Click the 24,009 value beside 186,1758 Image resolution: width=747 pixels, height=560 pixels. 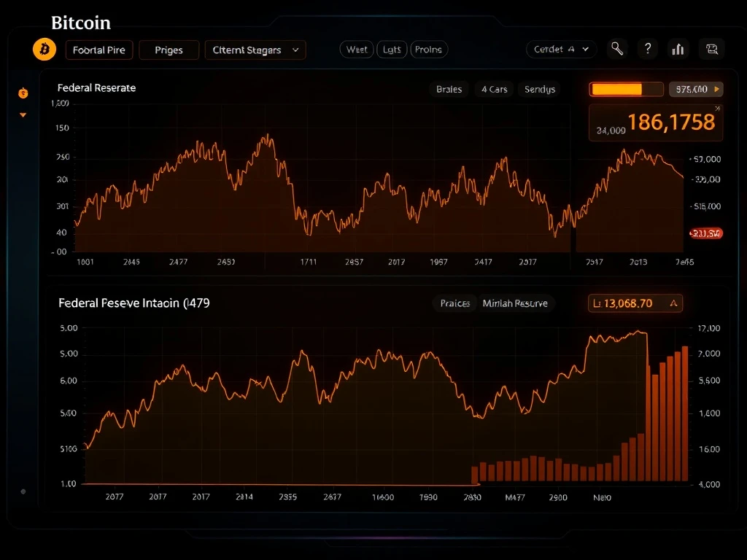pos(611,130)
